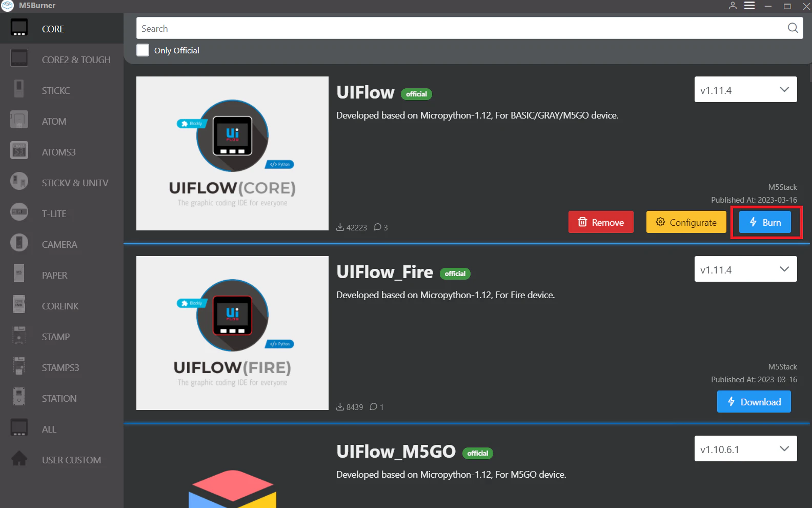Click the T-LITE device icon
This screenshot has width=812, height=508.
tap(19, 212)
